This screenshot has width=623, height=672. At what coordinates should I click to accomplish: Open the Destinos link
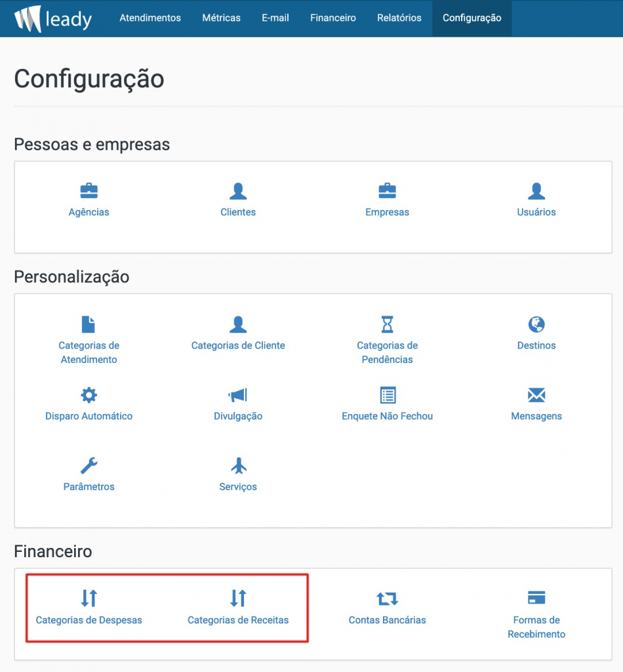[x=536, y=345]
